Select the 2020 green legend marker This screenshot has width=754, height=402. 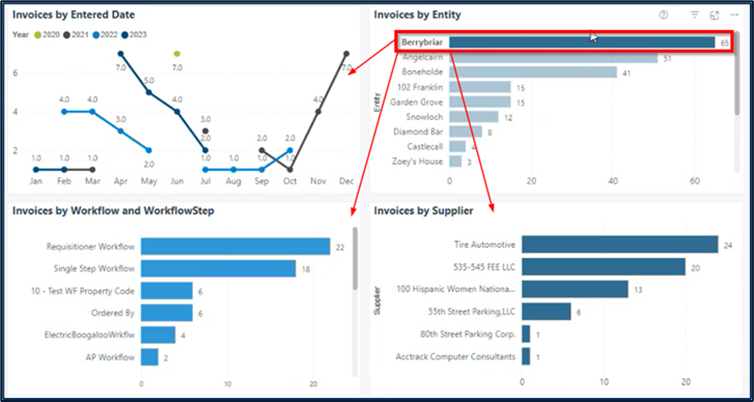point(39,35)
